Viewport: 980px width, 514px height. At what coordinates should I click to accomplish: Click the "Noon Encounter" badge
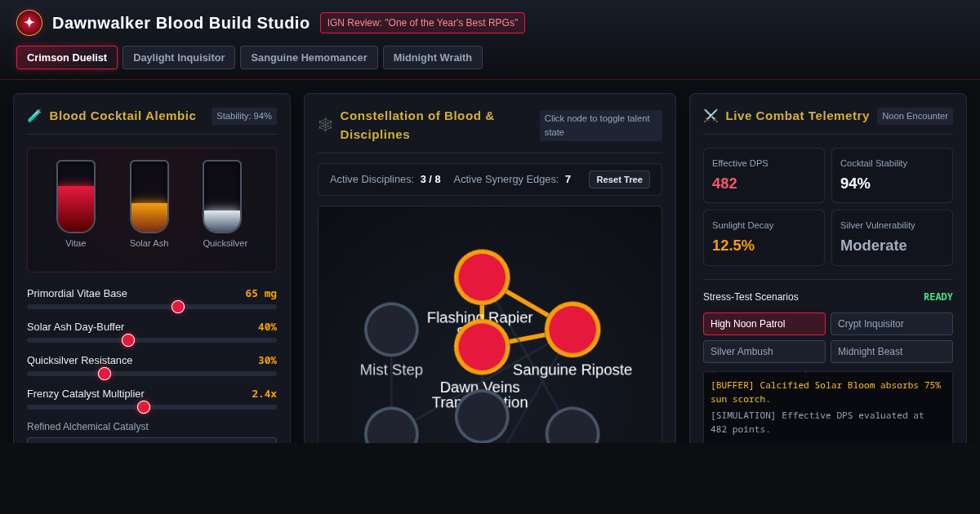click(915, 116)
